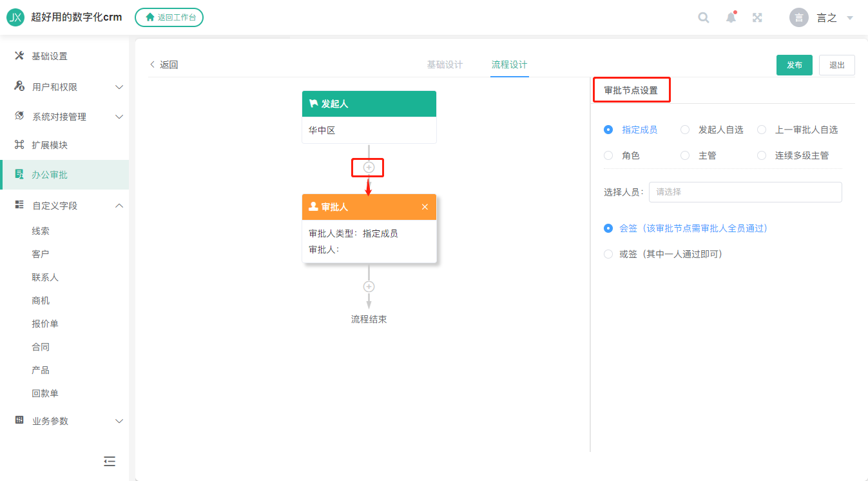This screenshot has height=481, width=868.
Task: Click the green 发布 button
Action: pyautogui.click(x=795, y=65)
